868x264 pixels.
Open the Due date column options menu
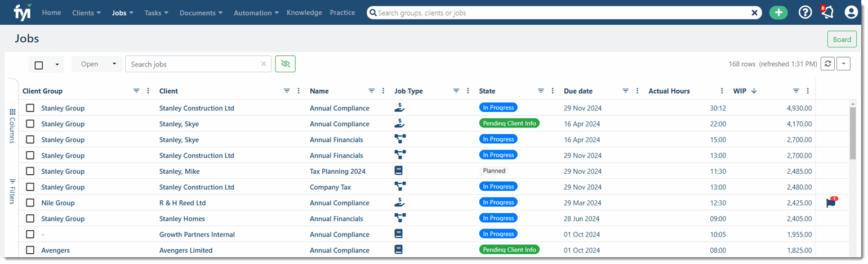[x=638, y=91]
